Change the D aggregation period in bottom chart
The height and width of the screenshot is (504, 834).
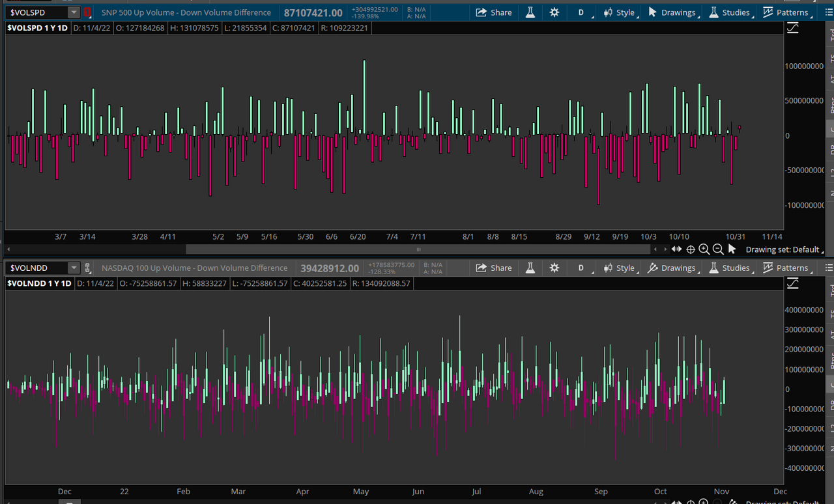coord(581,268)
